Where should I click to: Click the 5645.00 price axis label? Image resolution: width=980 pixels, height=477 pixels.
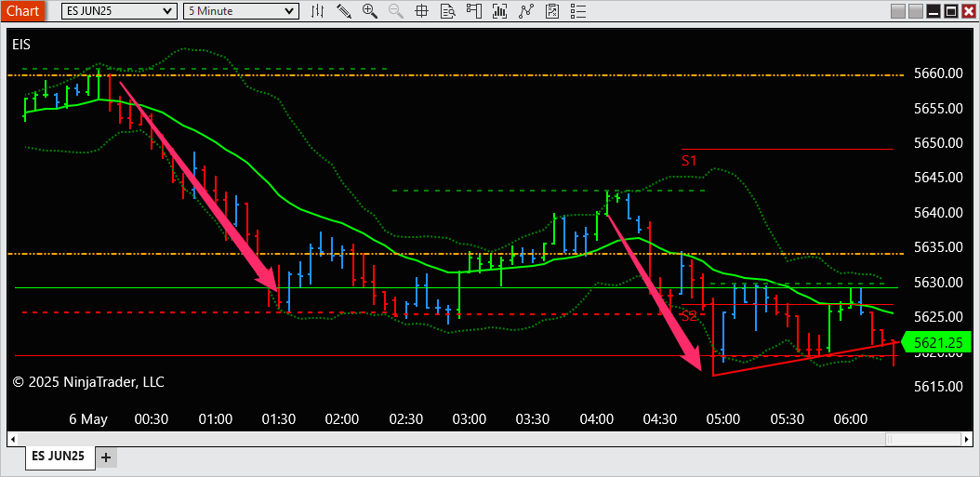[937, 178]
